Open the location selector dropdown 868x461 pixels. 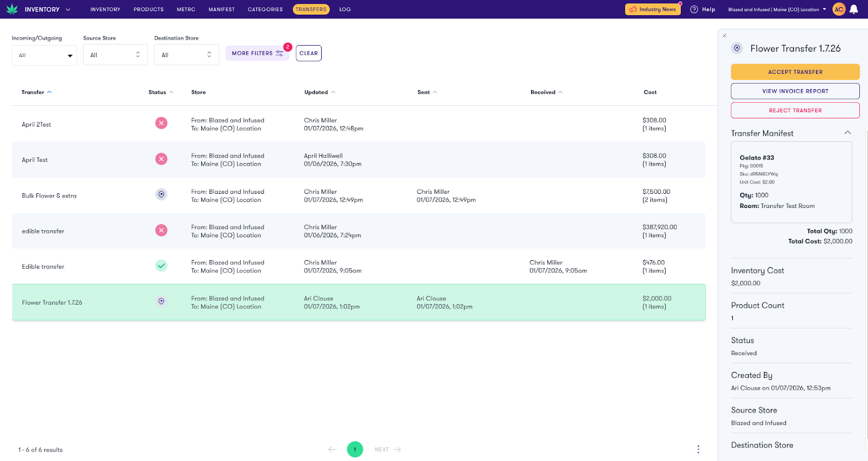click(777, 9)
